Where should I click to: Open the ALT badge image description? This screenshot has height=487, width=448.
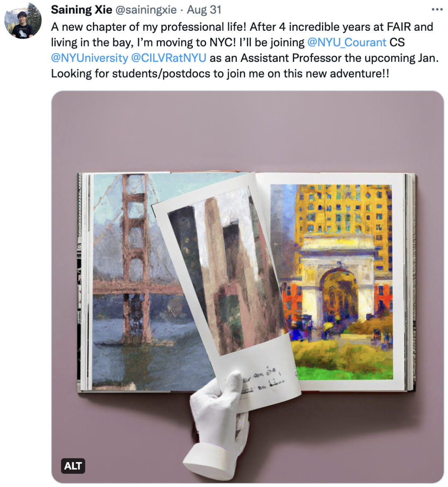[x=73, y=466]
